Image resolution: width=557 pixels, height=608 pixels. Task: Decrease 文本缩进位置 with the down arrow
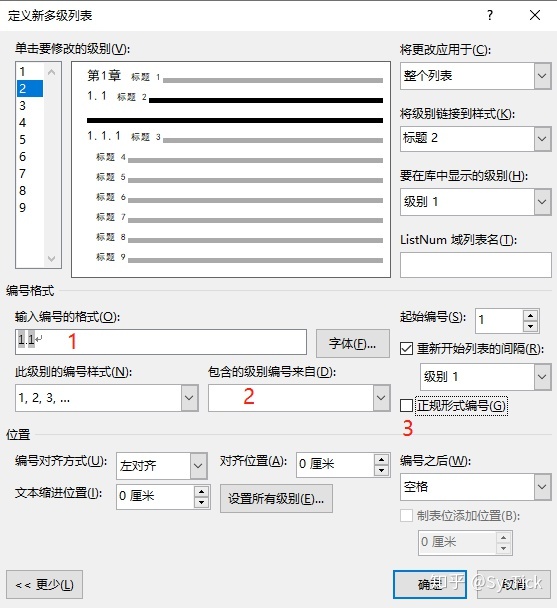tap(201, 503)
